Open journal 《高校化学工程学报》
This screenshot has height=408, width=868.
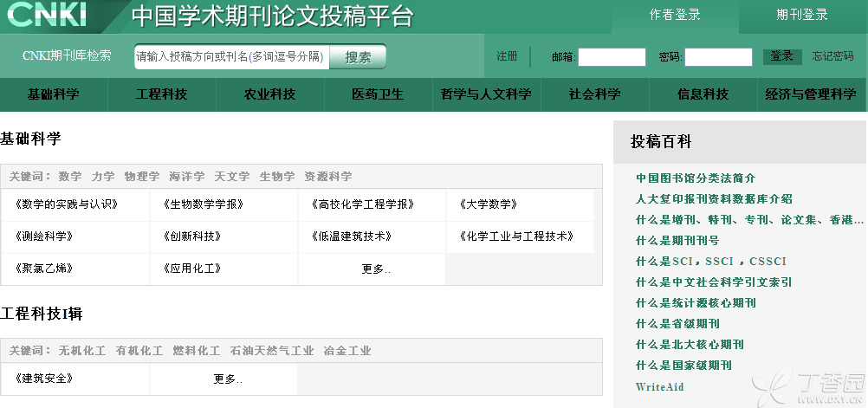(x=363, y=204)
